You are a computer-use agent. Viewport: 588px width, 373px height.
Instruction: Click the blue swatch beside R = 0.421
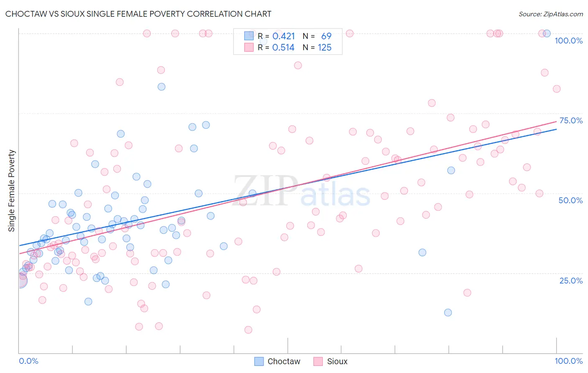tap(249, 36)
